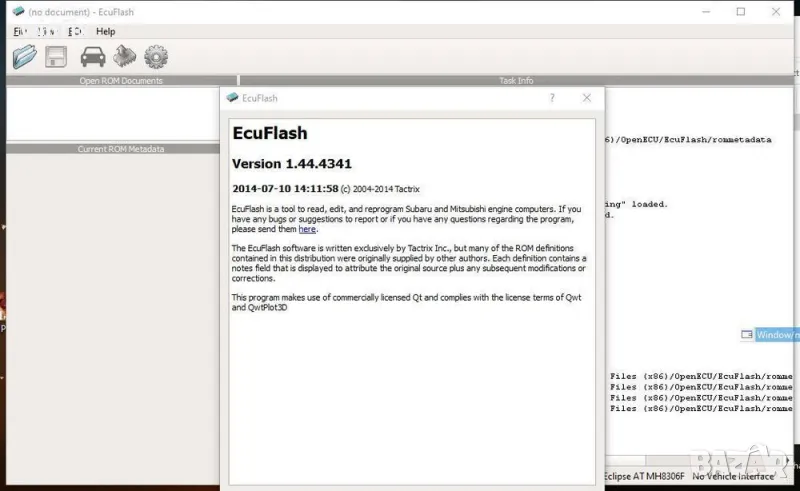Open options with the gear icon

[156, 57]
